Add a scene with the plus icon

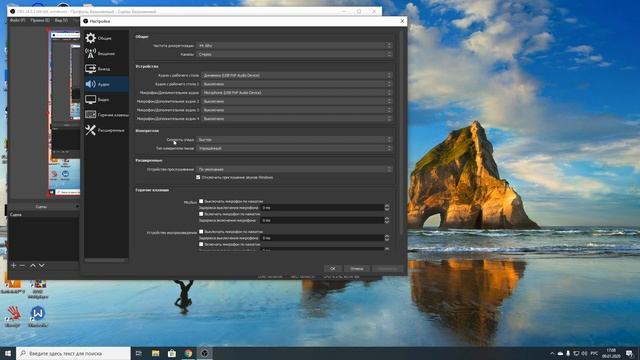pyautogui.click(x=13, y=265)
